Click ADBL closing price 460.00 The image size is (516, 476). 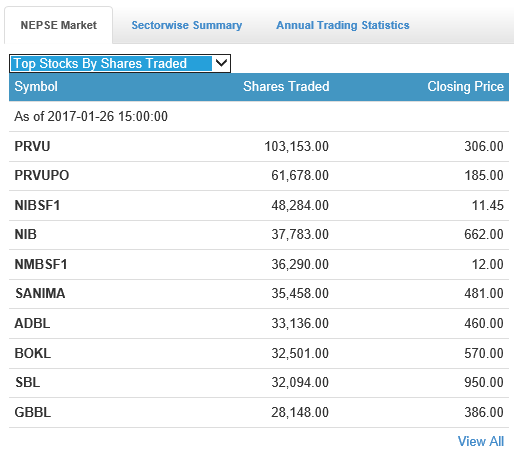484,323
